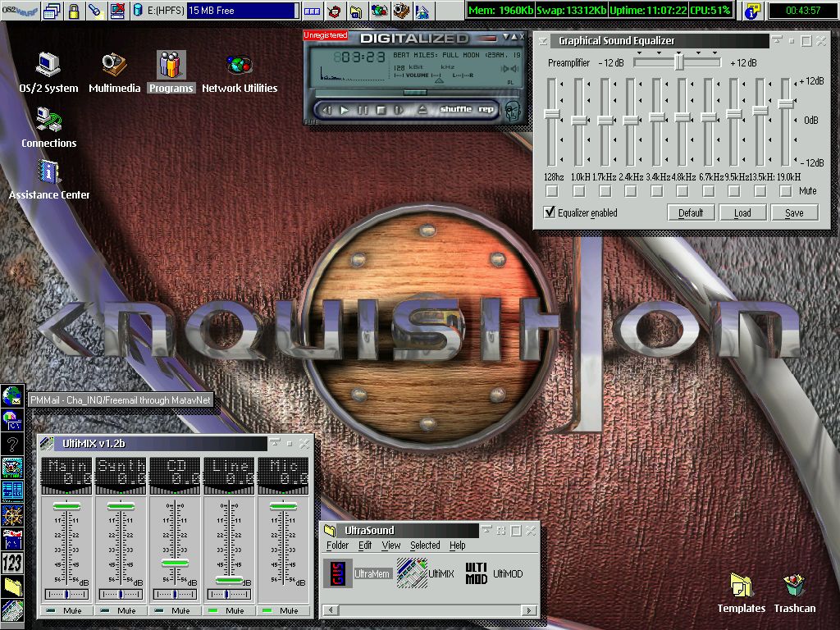The image size is (840, 630).
Task: Open the Folder menu in UltraSound window
Action: (337, 546)
